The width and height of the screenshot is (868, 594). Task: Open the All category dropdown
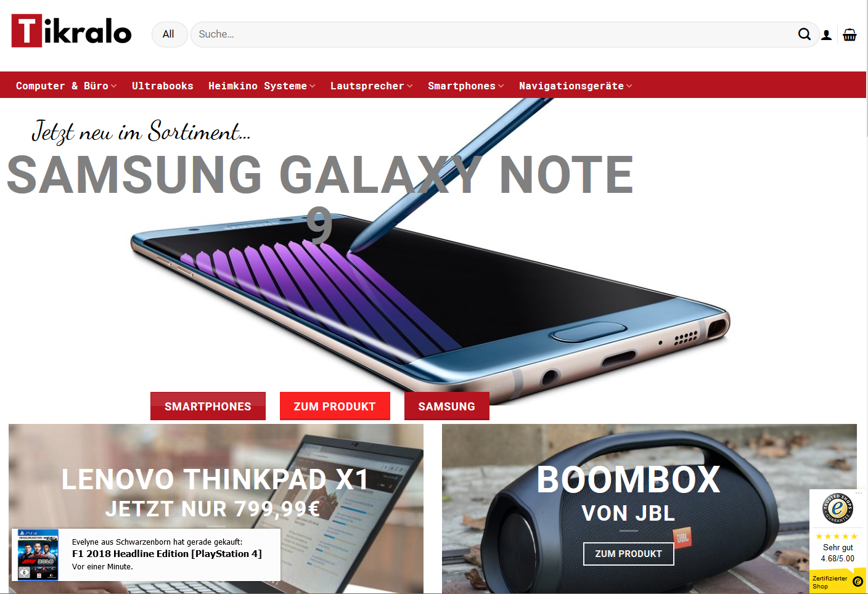pos(169,35)
